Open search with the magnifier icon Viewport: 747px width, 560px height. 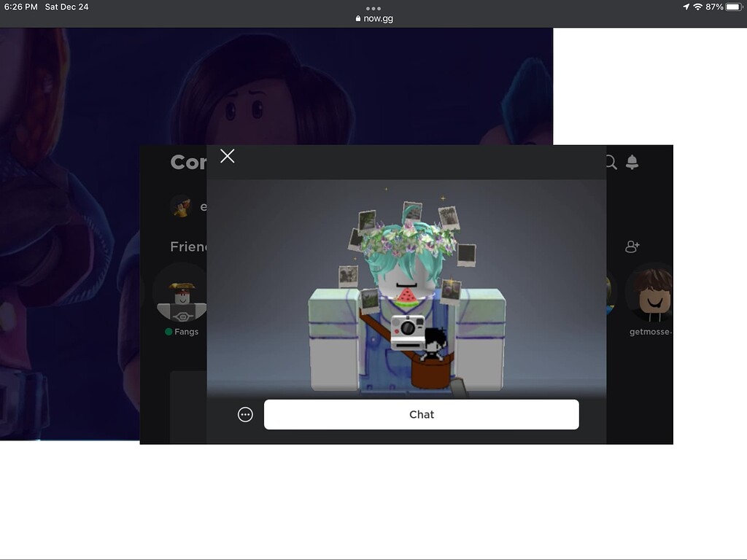[611, 163]
